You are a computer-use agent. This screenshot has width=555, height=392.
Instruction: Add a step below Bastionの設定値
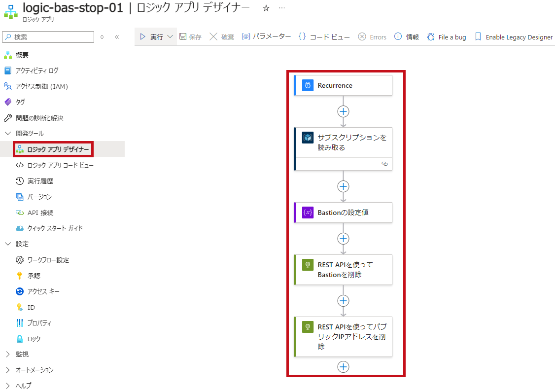point(343,239)
